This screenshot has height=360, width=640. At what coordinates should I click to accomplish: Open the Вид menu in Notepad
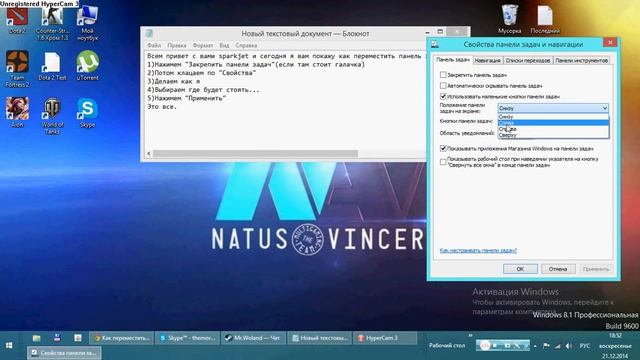pos(224,45)
